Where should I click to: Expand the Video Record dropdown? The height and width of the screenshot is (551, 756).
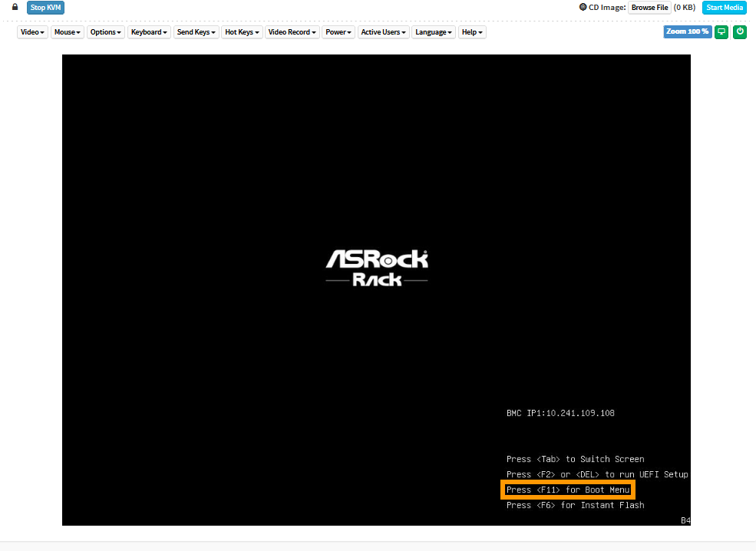coord(292,32)
